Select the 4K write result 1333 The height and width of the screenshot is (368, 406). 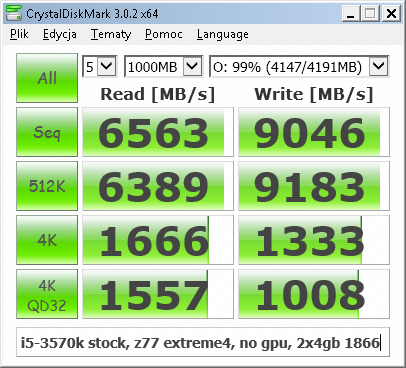(x=314, y=240)
